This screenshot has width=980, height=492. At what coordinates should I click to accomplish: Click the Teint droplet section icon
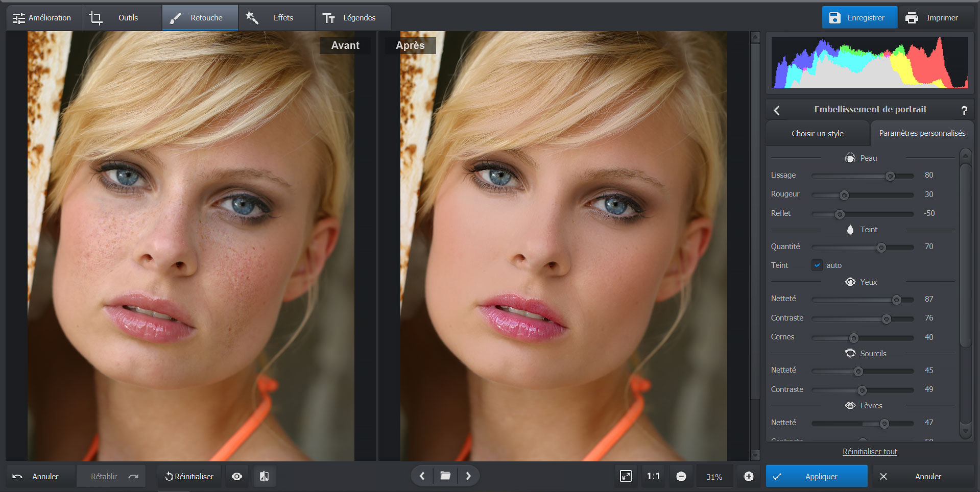point(850,230)
